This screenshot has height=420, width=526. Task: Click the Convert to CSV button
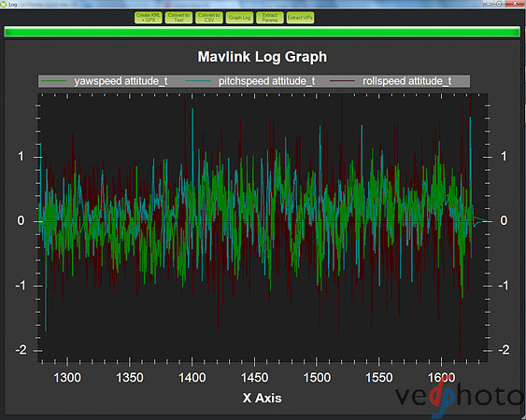(209, 18)
